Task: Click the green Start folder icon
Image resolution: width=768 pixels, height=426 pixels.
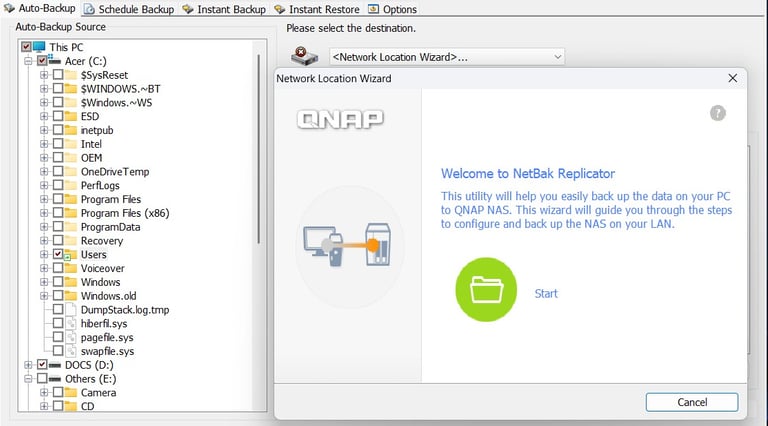Action: click(486, 289)
